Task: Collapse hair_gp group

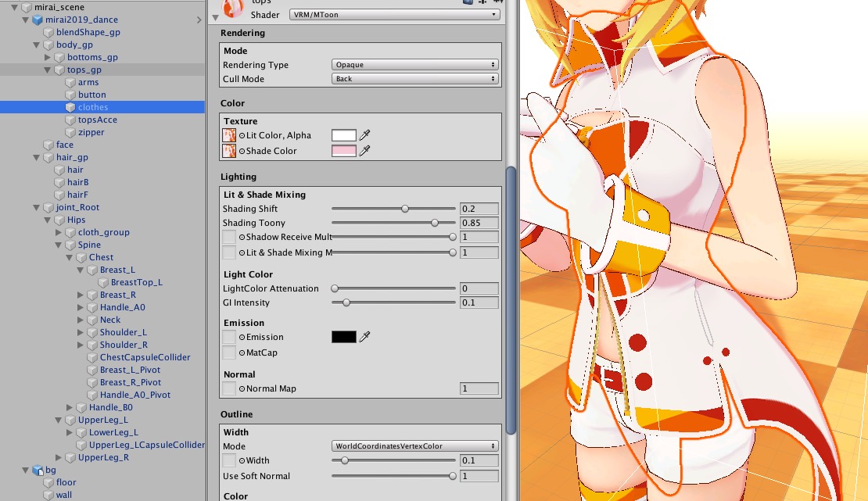Action: tap(37, 157)
